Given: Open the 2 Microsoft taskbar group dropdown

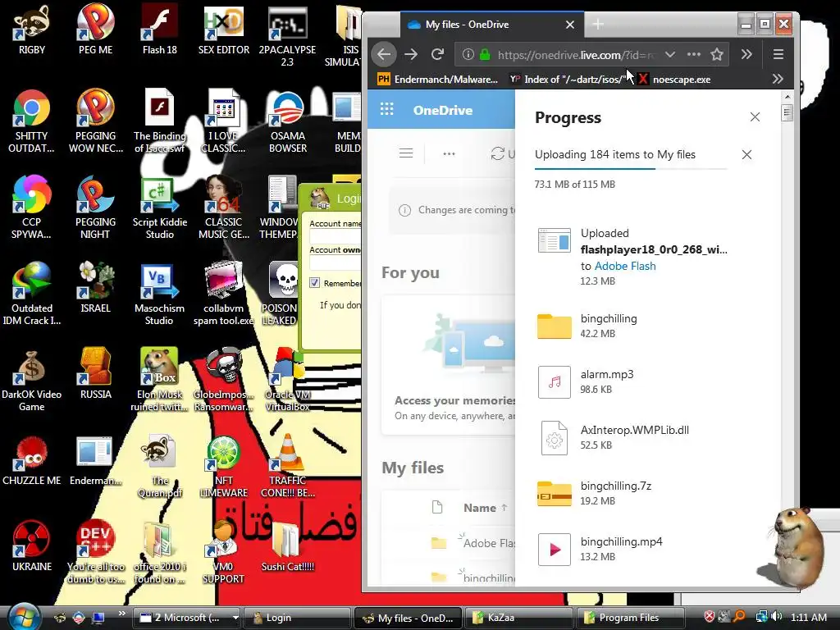Looking at the screenshot, I should click(x=235, y=618).
